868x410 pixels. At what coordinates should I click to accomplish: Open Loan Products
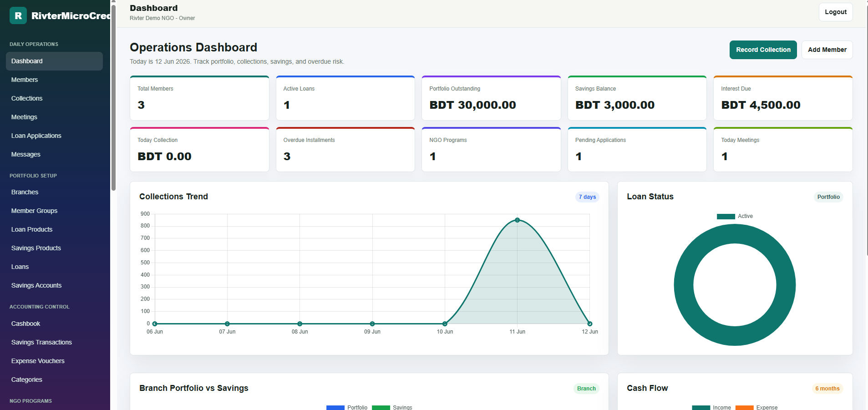click(x=54, y=229)
